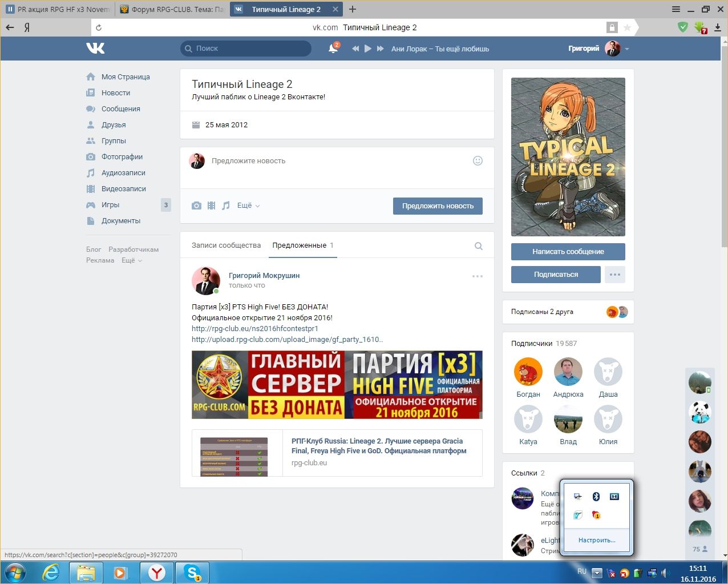Open subscriber Влад's avatar
This screenshot has width=728, height=584.
568,419
